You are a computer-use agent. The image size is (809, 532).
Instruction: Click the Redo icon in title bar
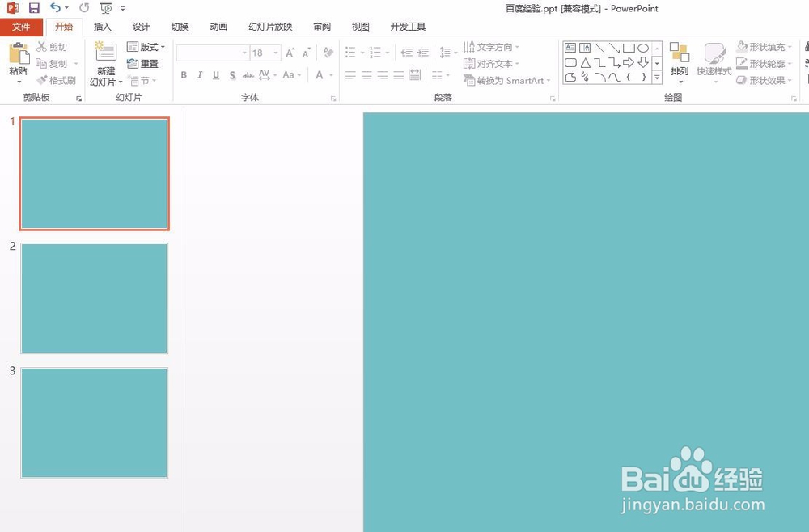point(84,8)
